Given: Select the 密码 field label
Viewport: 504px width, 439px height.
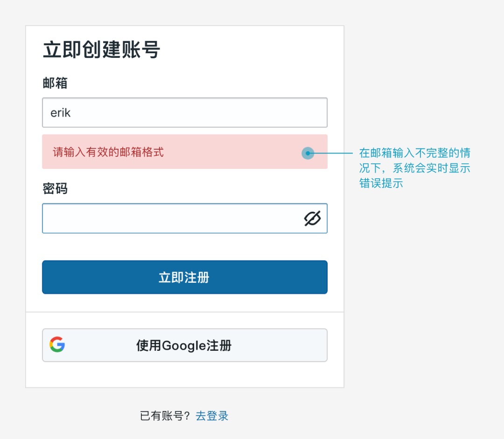Looking at the screenshot, I should tap(55, 188).
